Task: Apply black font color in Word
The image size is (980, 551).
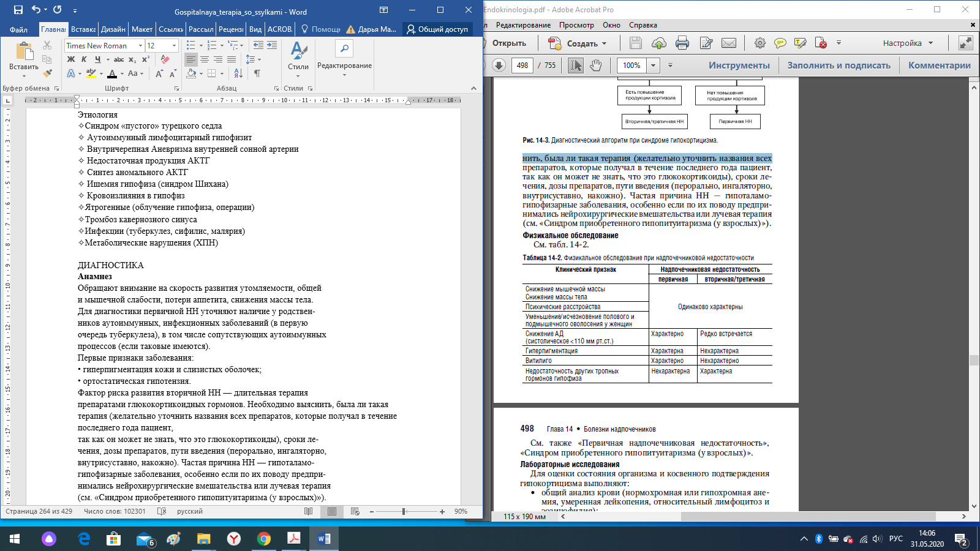Action: click(x=112, y=73)
